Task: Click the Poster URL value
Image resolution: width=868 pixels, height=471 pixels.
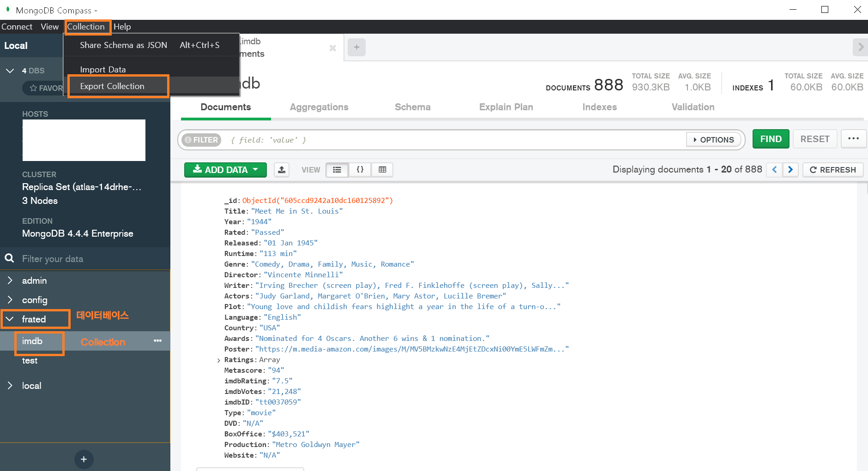Action: tap(412, 349)
